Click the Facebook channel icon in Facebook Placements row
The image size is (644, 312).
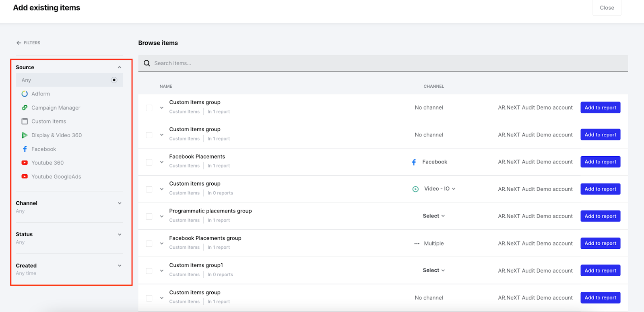(x=414, y=162)
